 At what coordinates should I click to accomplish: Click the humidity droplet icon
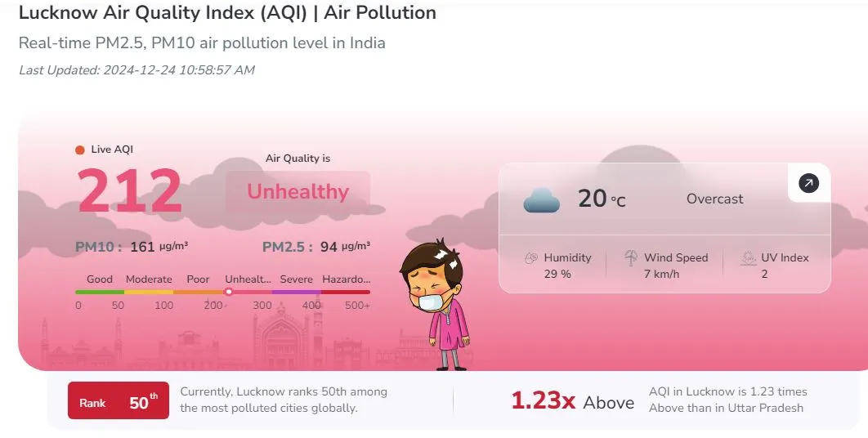(x=531, y=258)
